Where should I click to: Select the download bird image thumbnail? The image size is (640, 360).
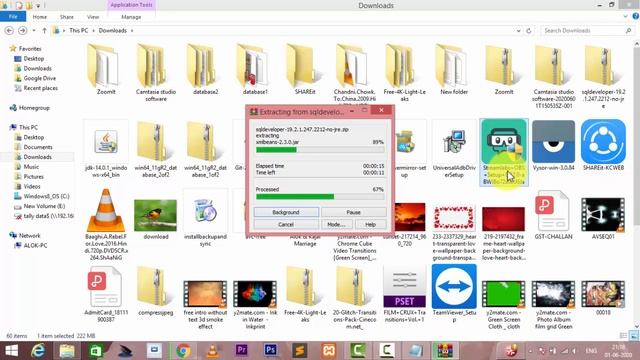156,216
